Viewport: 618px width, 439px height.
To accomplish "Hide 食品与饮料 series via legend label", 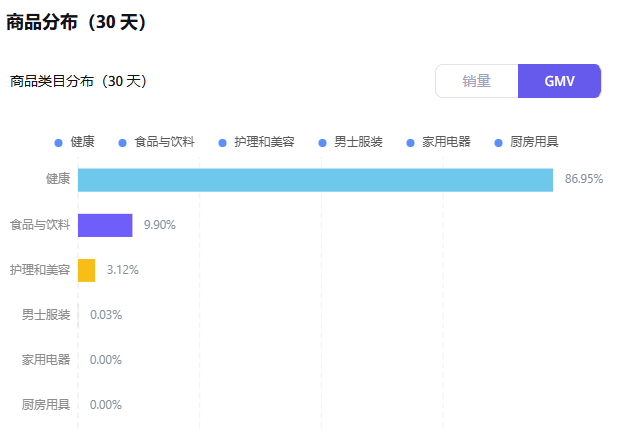I will click(164, 142).
